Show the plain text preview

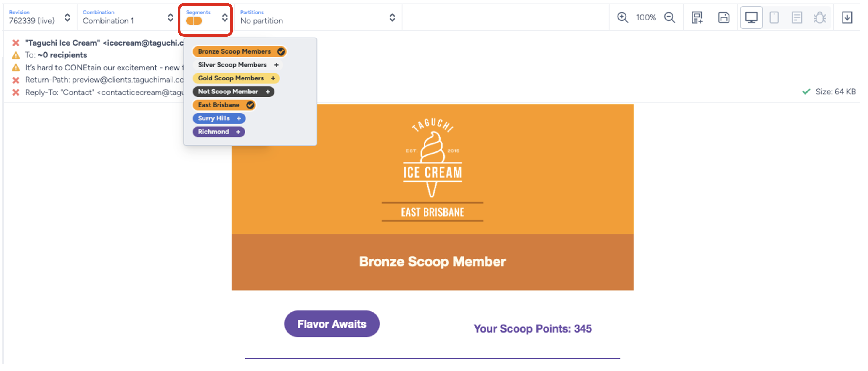797,17
